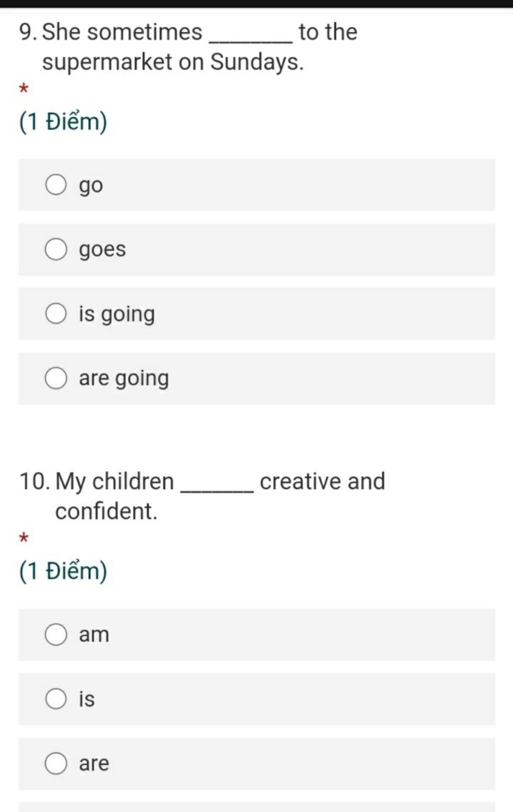The image size is (513, 812).
Task: Select the 'am' radio button
Action: click(x=56, y=635)
